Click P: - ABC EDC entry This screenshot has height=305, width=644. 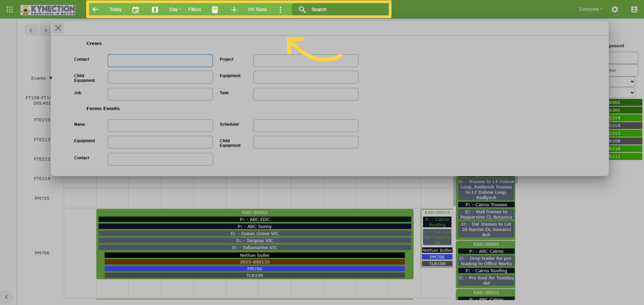tap(255, 219)
